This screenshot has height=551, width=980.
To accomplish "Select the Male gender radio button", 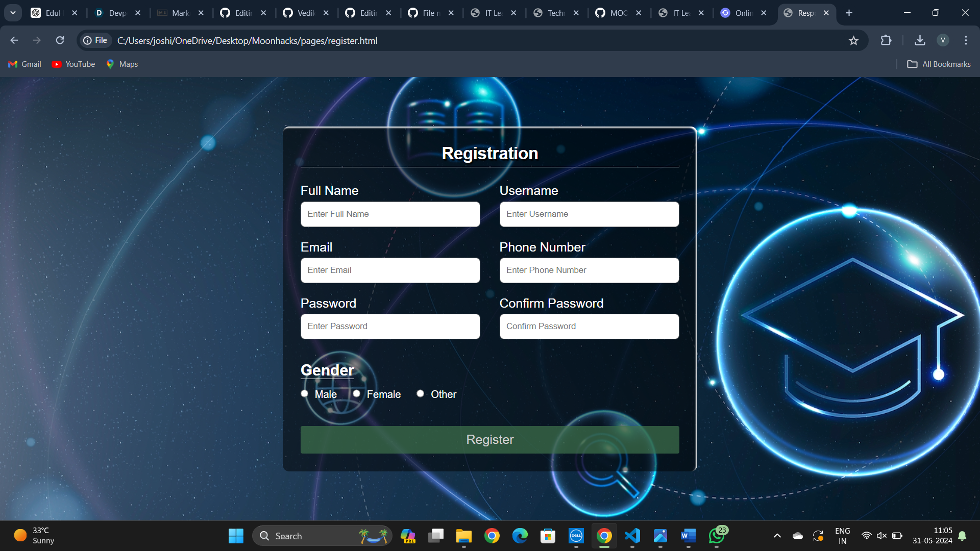I will (305, 393).
